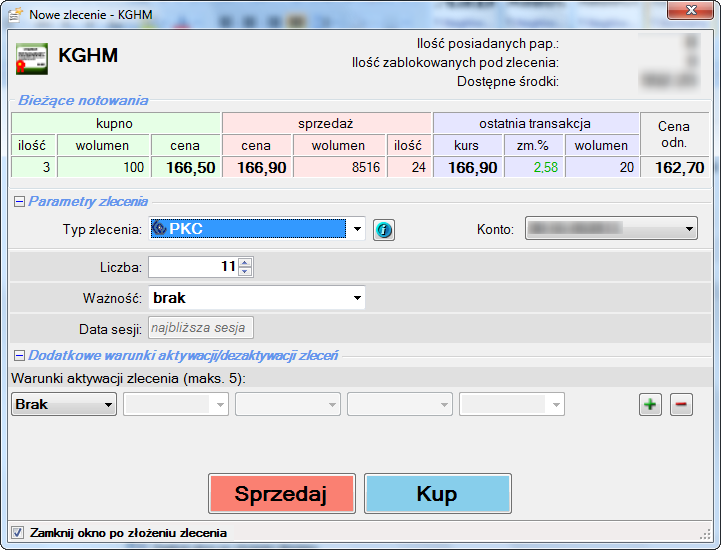Viewport: 721px width, 550px height.
Task: Increase Liczba value with up arrow
Action: tap(245, 263)
